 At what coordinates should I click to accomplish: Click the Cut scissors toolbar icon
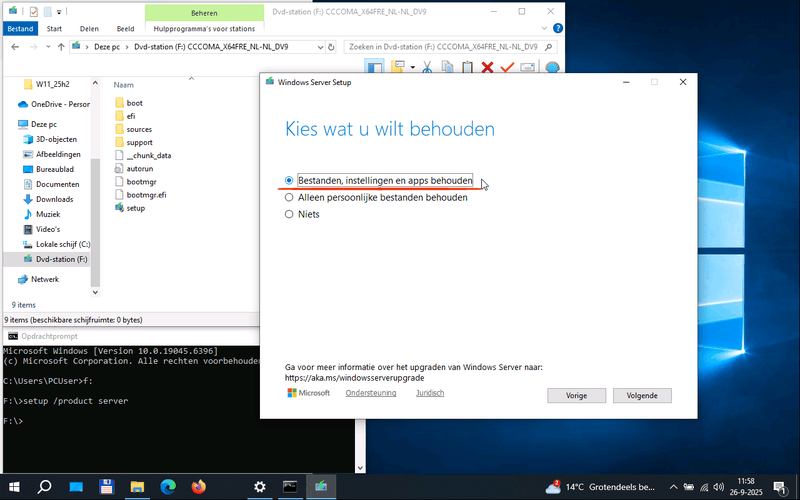pos(427,67)
